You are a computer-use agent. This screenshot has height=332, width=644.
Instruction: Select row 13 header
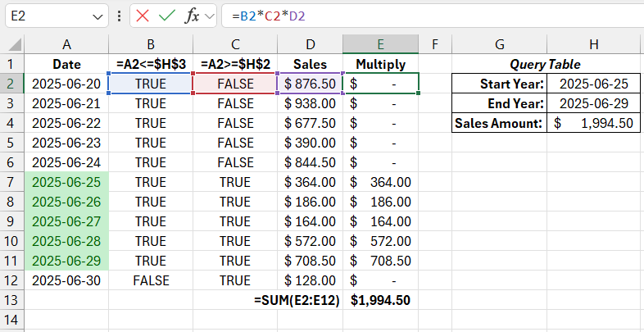pyautogui.click(x=11, y=300)
